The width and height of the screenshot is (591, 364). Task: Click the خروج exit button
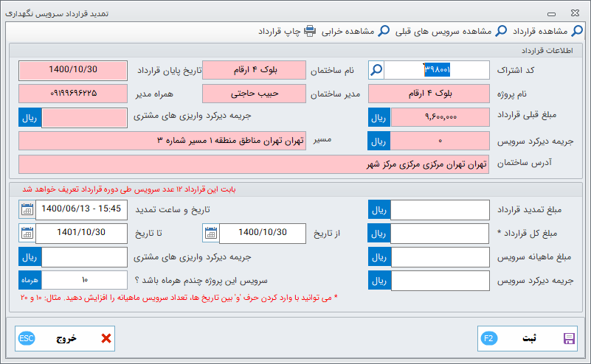pyautogui.click(x=65, y=338)
